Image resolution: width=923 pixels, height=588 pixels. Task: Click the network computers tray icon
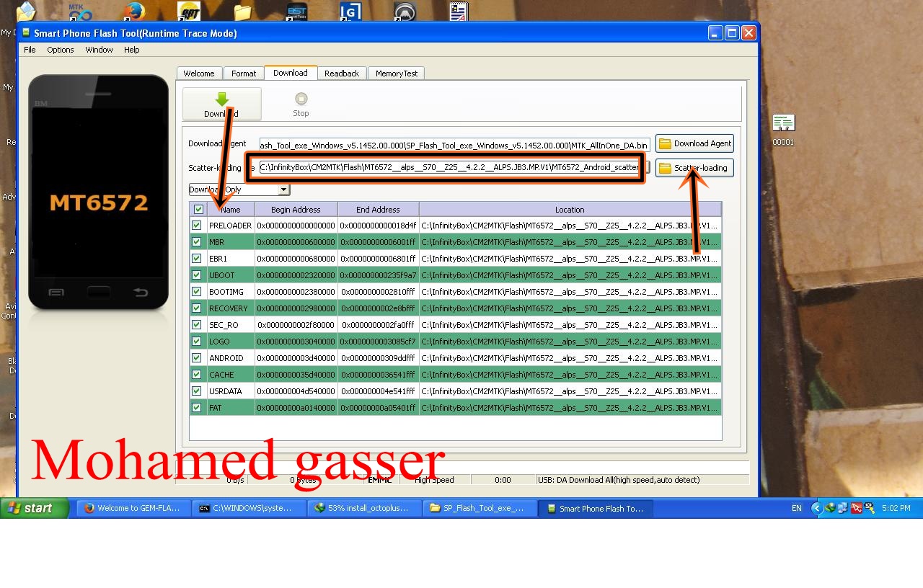coord(843,508)
